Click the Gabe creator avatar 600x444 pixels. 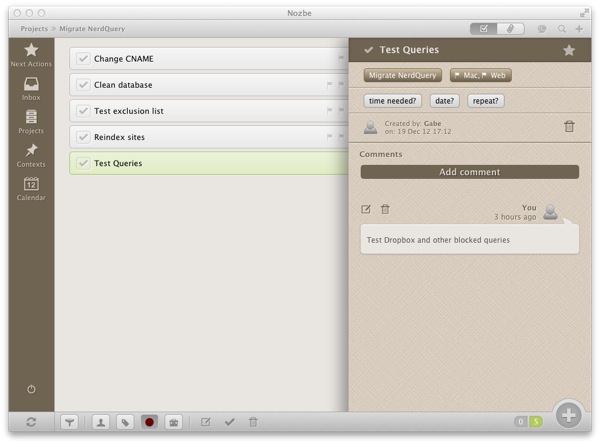tap(370, 127)
